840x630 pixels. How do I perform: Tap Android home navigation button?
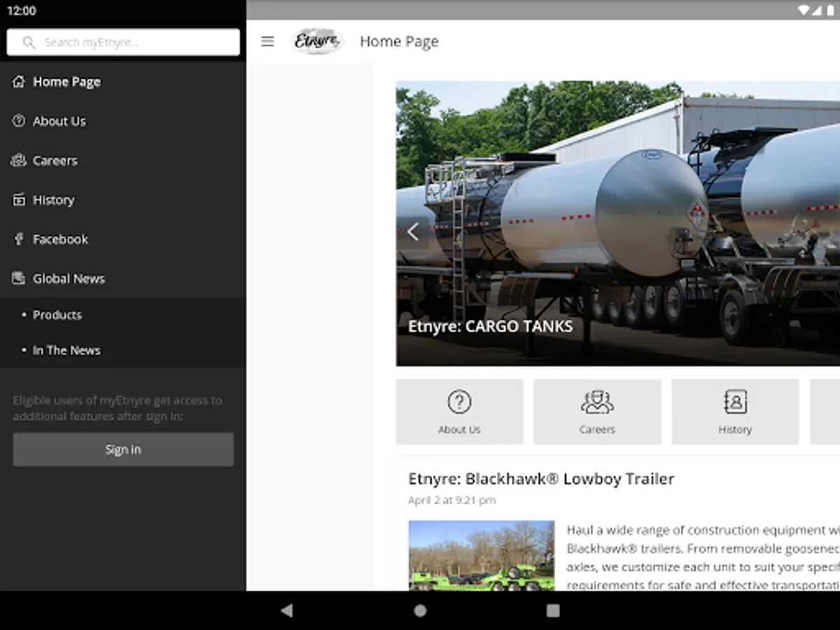coord(420,610)
